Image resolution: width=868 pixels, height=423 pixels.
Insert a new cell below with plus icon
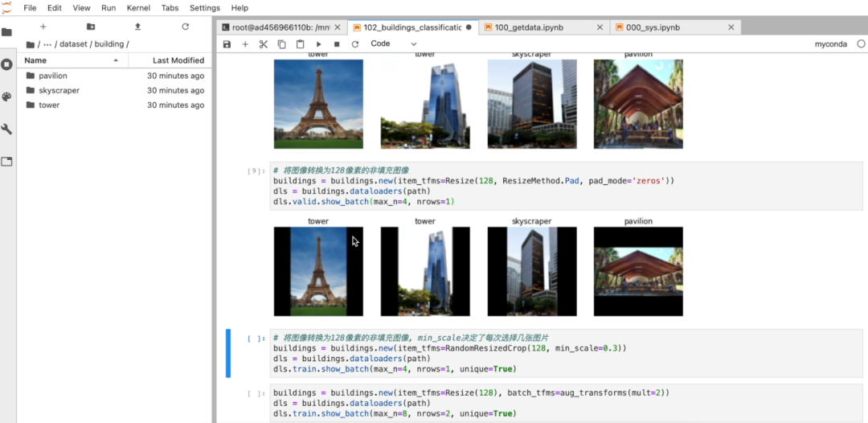click(245, 44)
